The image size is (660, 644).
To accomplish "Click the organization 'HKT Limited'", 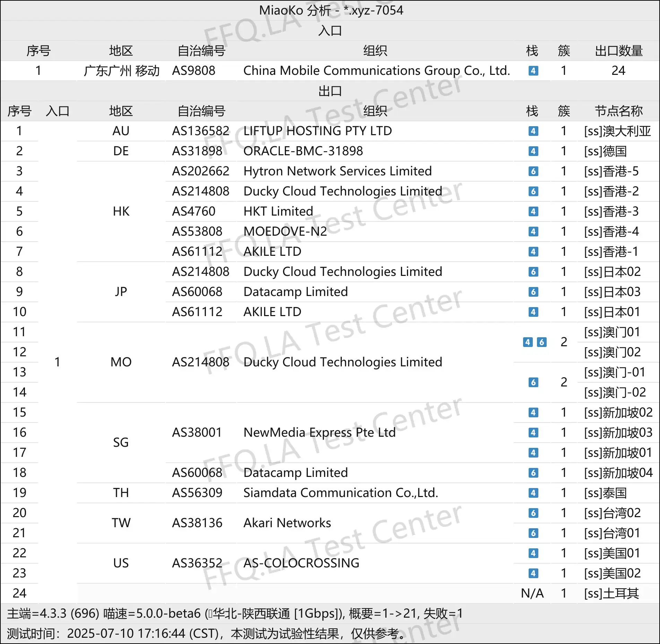I will point(278,211).
